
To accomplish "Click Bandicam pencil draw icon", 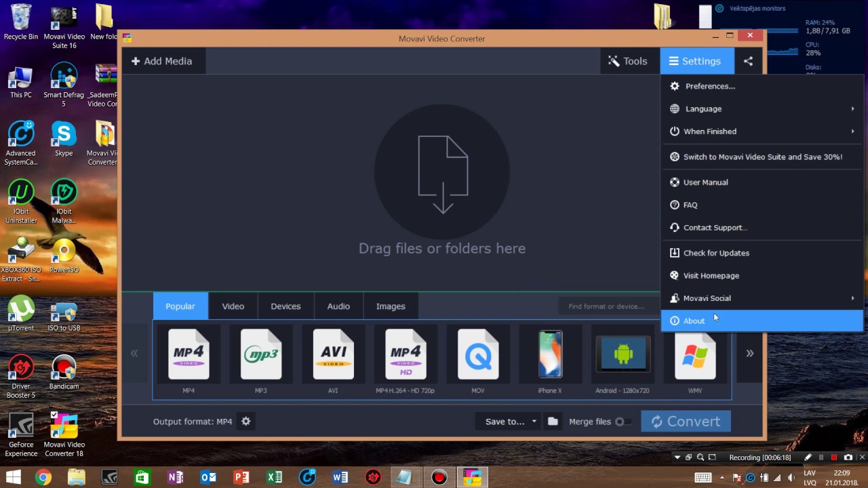I will (808, 457).
